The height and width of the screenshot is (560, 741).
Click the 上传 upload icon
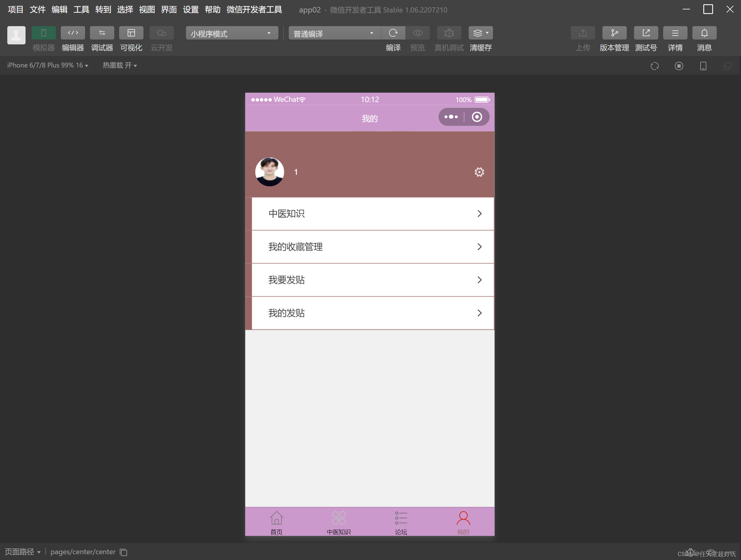(x=583, y=33)
